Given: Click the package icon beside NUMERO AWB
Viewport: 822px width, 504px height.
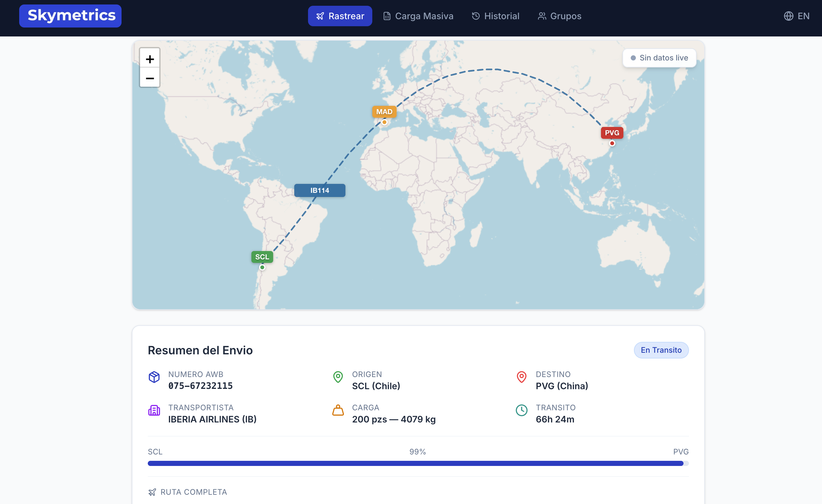Looking at the screenshot, I should pyautogui.click(x=154, y=377).
